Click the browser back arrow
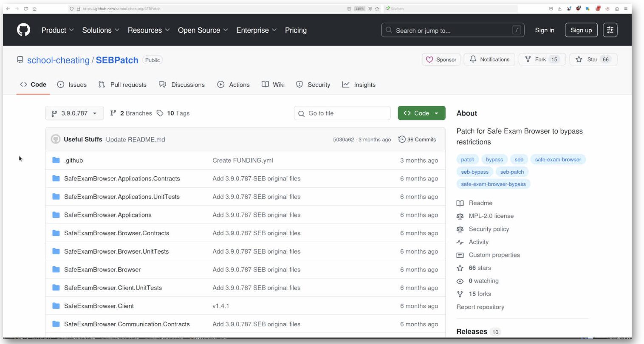 coord(8,8)
